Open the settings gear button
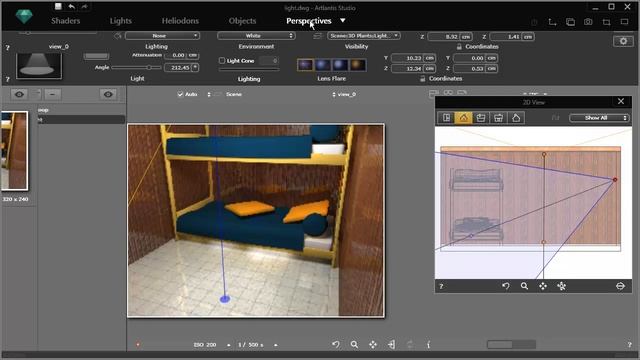The image size is (640, 360). [623, 41]
